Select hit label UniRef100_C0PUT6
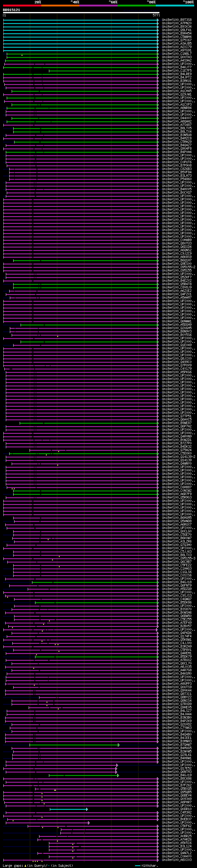 click(177, 162)
